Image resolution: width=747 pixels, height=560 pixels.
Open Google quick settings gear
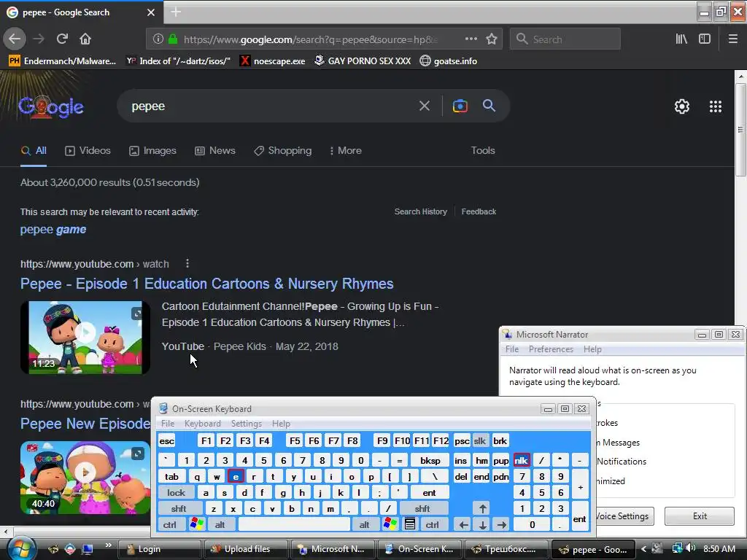(682, 106)
